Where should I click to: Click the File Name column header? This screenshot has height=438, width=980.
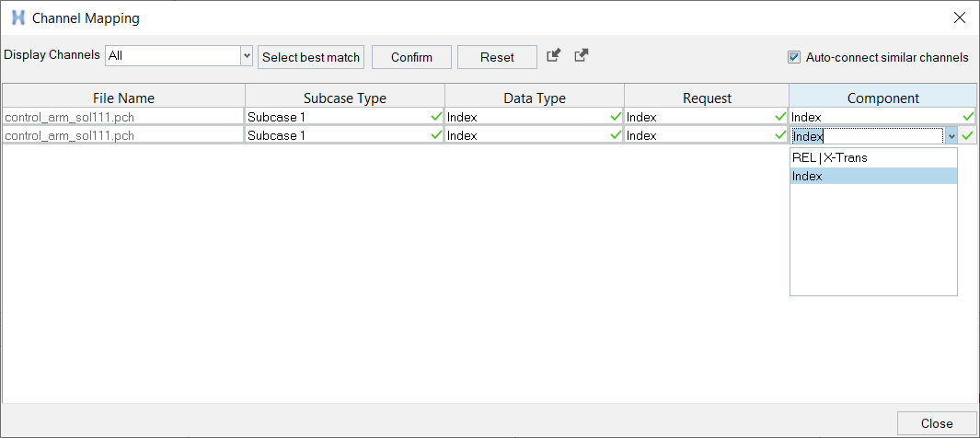coord(123,98)
